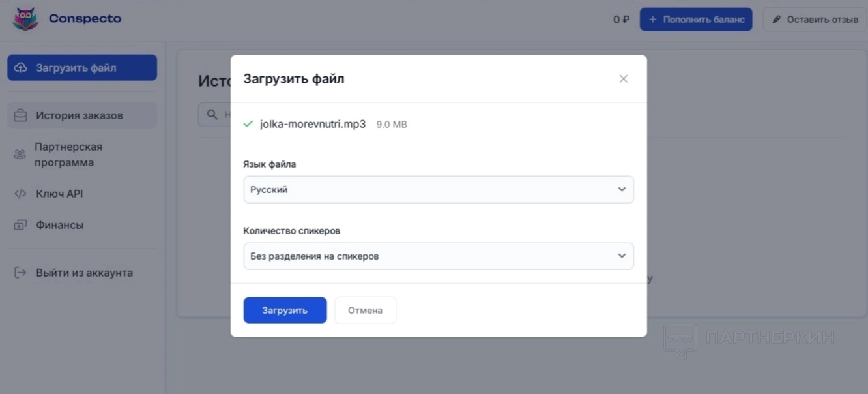868x394 pixels.
Task: Click the logout arrow icon
Action: coord(21,273)
